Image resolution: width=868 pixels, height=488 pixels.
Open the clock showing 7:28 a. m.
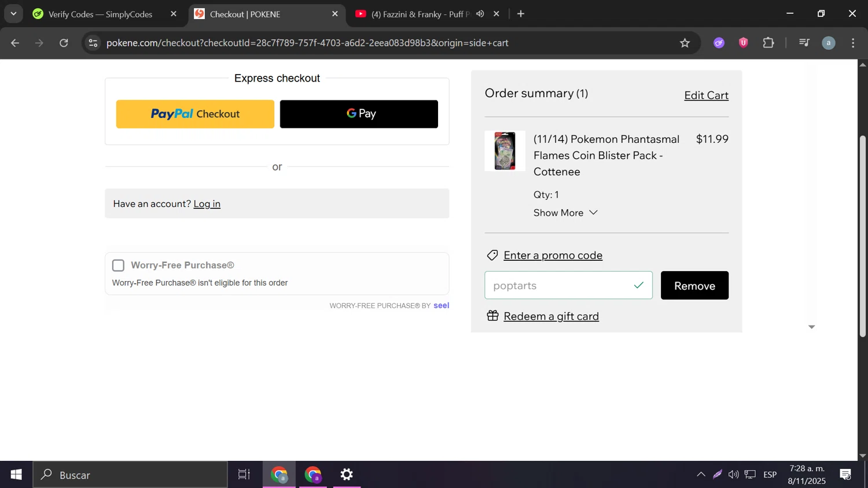[807, 475]
